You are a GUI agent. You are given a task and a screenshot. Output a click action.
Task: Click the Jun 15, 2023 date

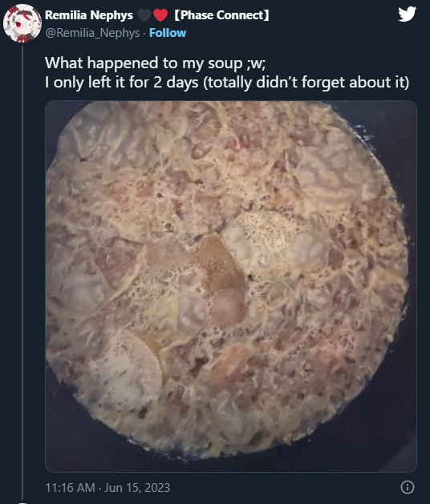pyautogui.click(x=137, y=488)
